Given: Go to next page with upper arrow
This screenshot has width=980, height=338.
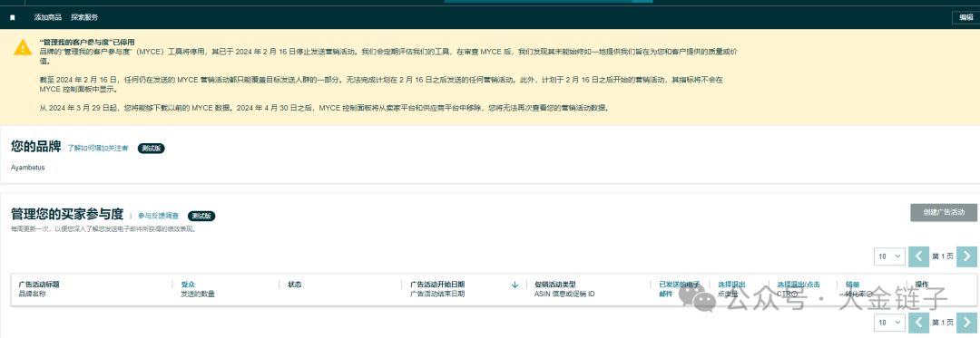Looking at the screenshot, I should pos(967,256).
